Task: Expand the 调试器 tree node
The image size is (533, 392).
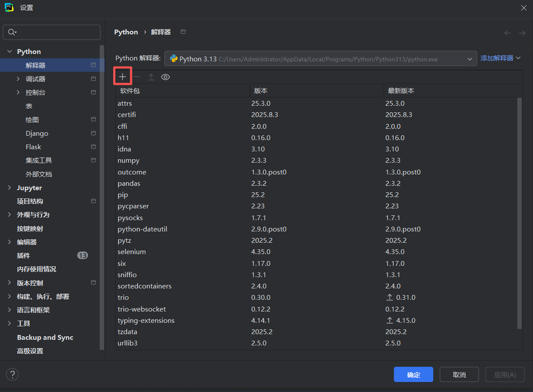Action: pos(18,79)
